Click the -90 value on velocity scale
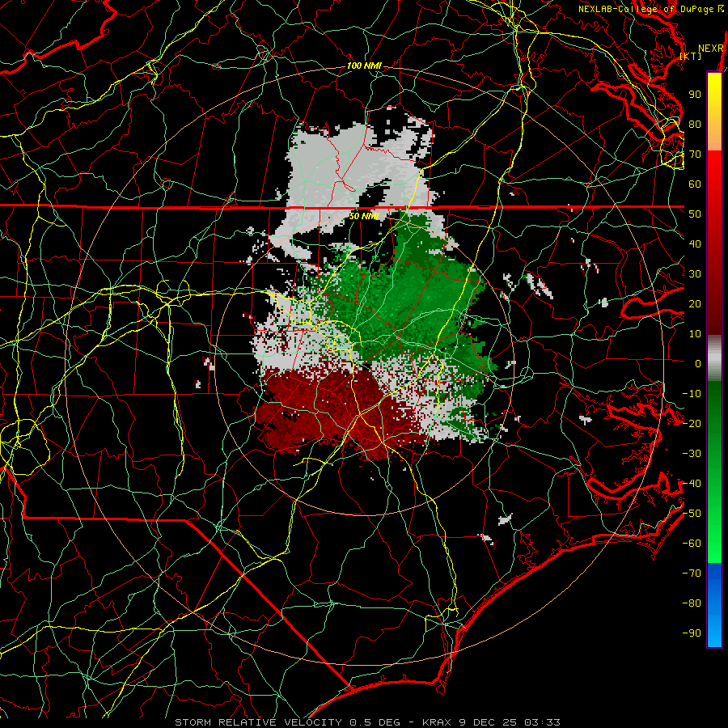The height and width of the screenshot is (728, 728). click(692, 633)
